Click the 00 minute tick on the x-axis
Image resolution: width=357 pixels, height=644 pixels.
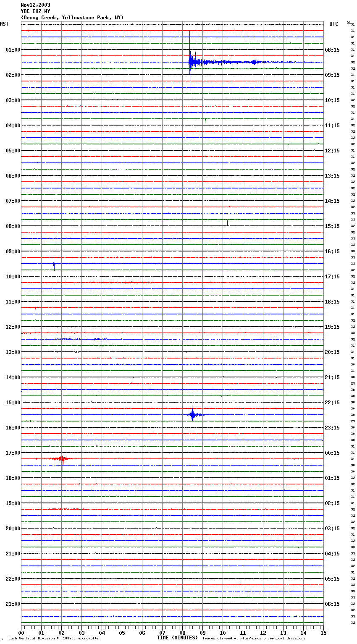click(21, 632)
